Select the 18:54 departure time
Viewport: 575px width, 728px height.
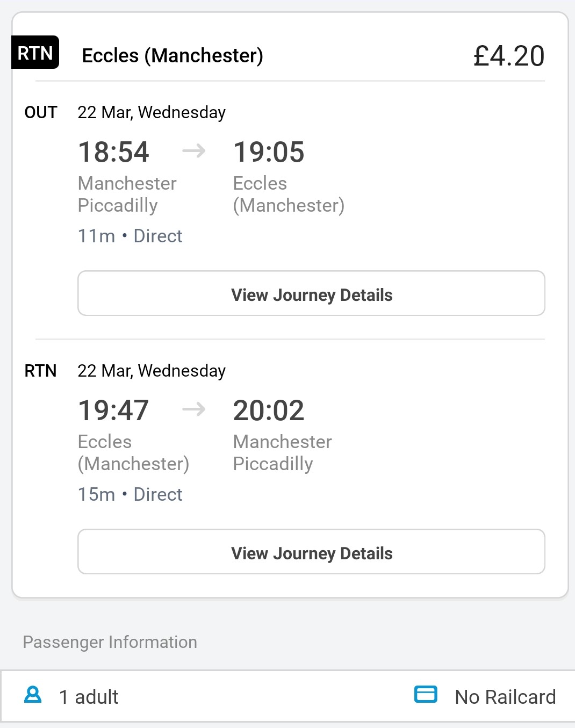(113, 152)
